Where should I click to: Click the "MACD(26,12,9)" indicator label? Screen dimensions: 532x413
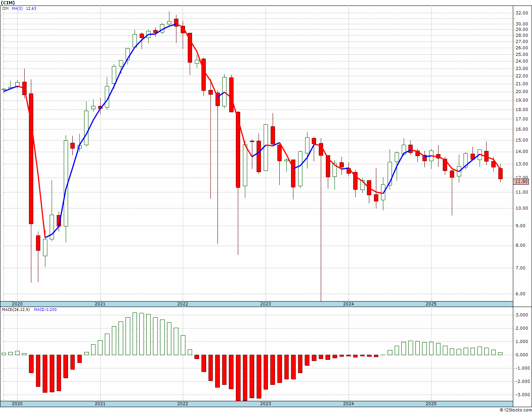16,310
